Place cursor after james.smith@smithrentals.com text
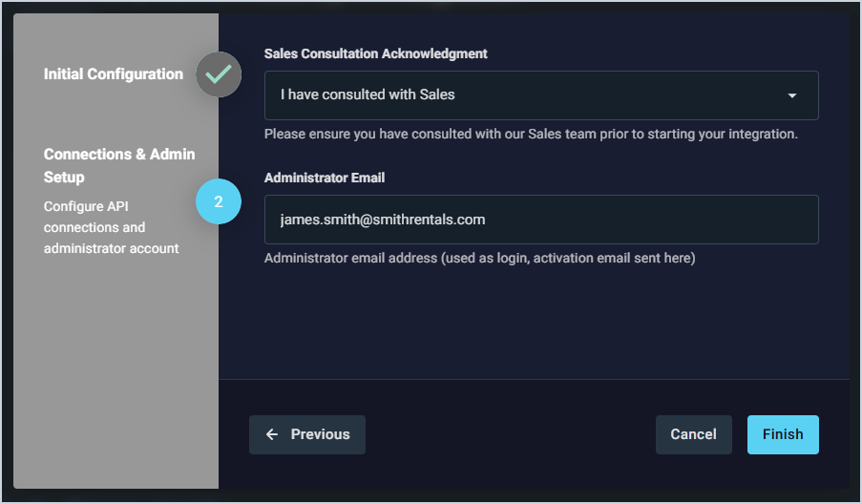862x504 pixels. tap(487, 220)
